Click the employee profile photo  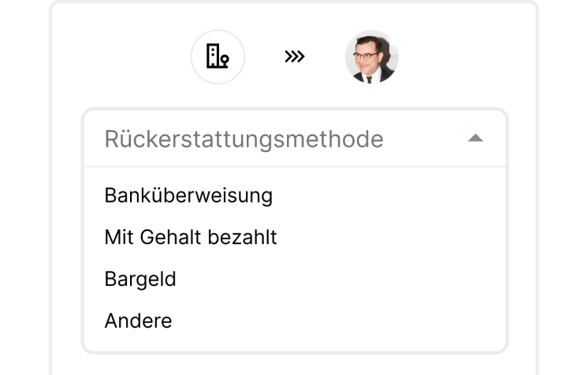coord(371,58)
